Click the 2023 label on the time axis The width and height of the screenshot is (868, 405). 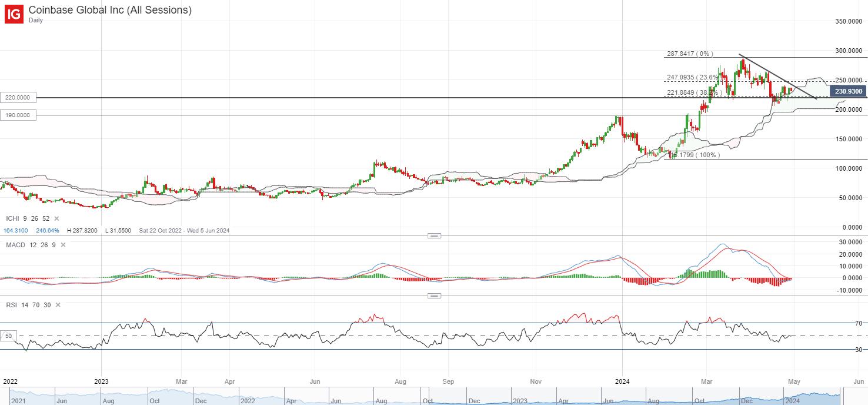pos(102,381)
